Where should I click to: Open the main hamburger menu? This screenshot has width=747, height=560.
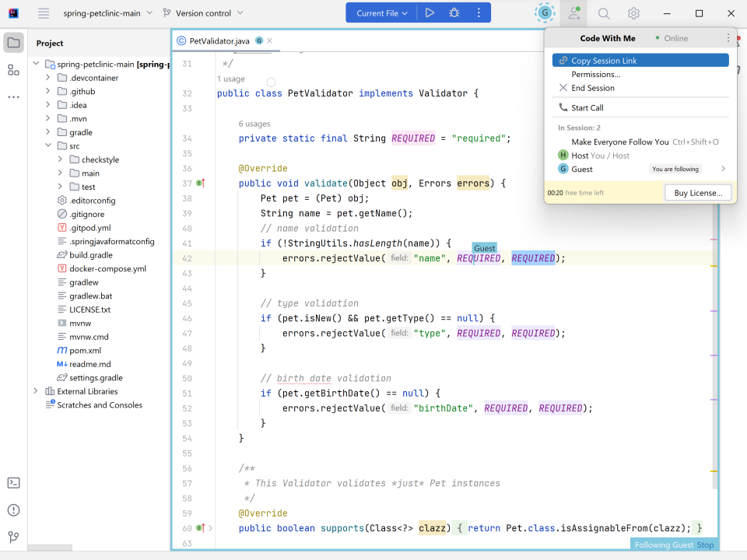click(x=44, y=13)
